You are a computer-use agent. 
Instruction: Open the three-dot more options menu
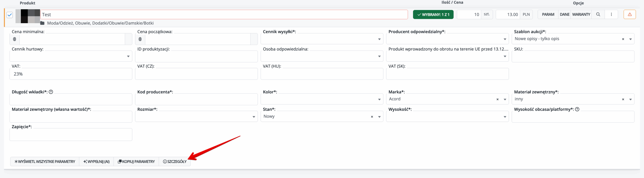point(611,14)
